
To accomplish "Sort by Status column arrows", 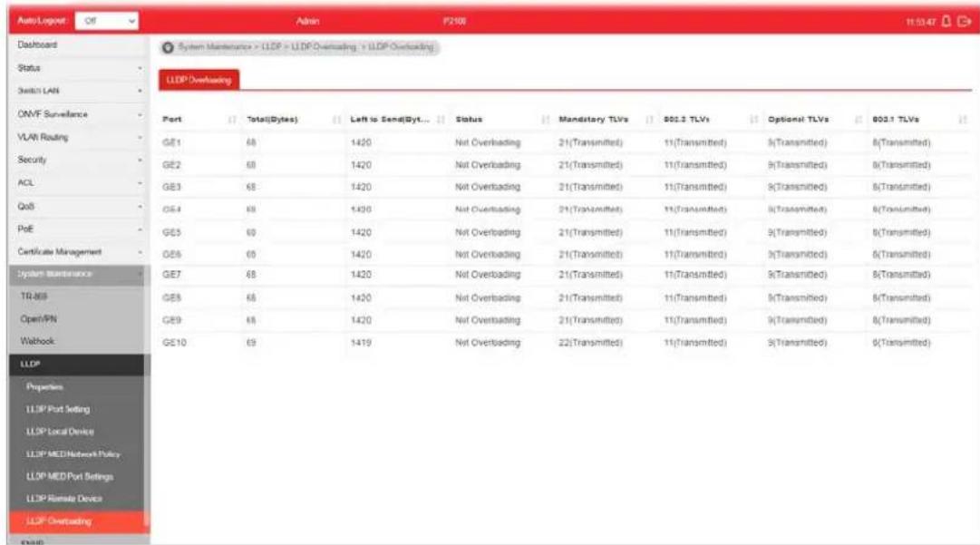I will point(545,120).
